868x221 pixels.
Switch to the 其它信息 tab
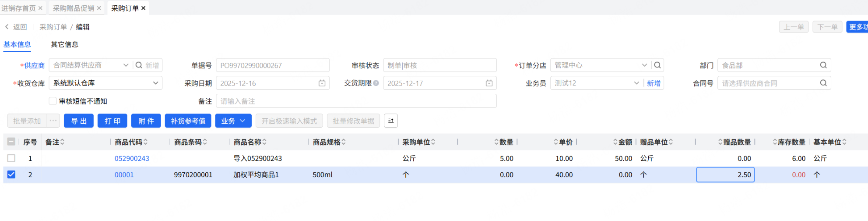click(64, 44)
